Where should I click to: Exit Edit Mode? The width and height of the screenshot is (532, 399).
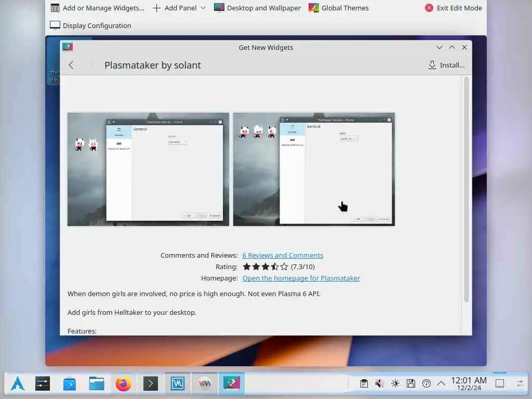(453, 8)
